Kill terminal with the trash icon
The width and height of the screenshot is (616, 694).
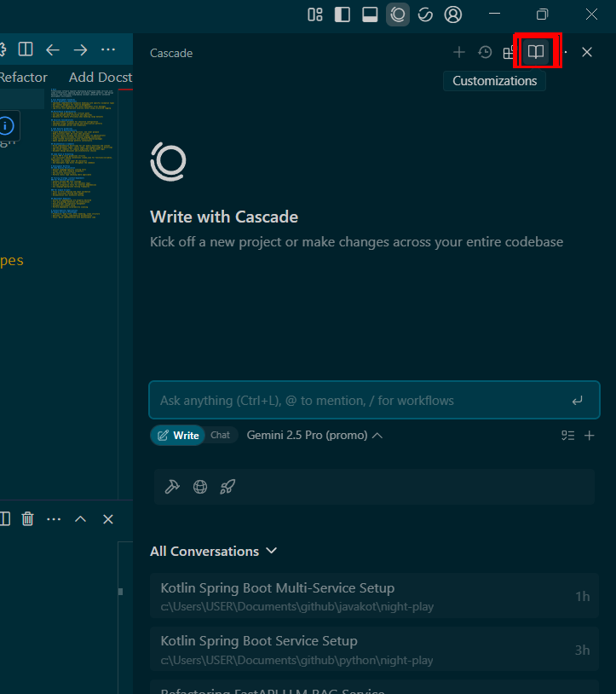pos(27,518)
